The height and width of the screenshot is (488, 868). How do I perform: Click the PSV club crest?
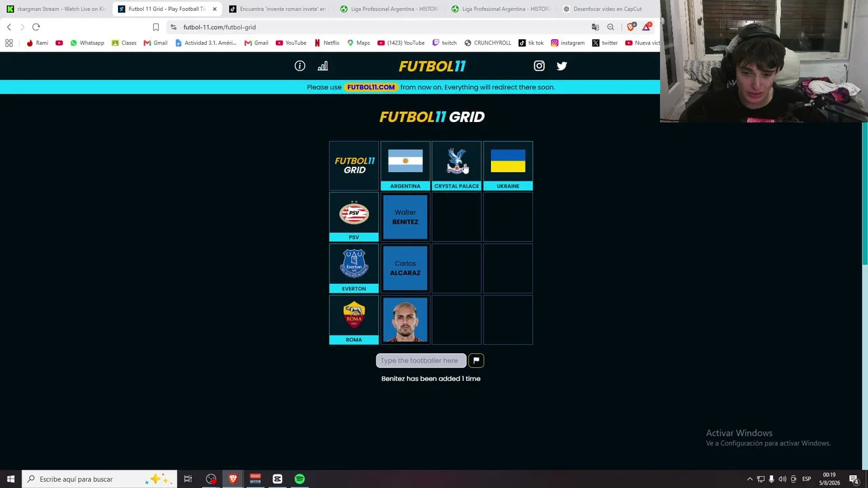354,213
